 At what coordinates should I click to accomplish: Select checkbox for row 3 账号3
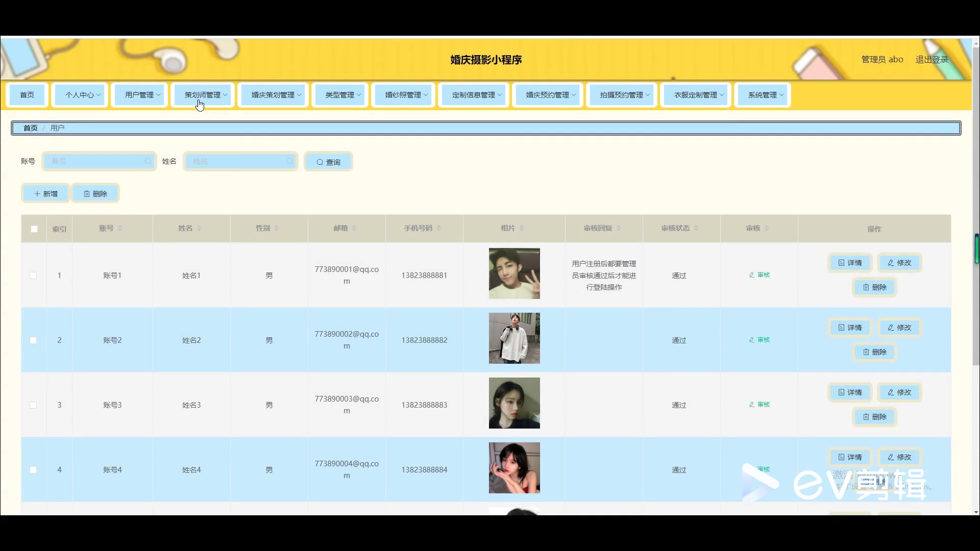click(x=33, y=405)
